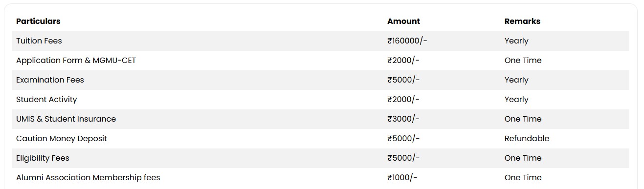Click the Refundable remark
The height and width of the screenshot is (189, 644).
pos(527,139)
